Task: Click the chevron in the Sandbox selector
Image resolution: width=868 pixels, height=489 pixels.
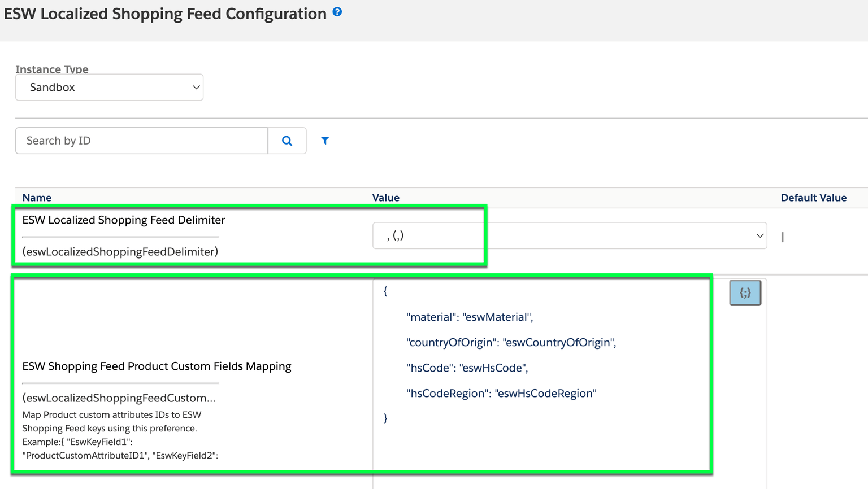Action: [x=196, y=88]
